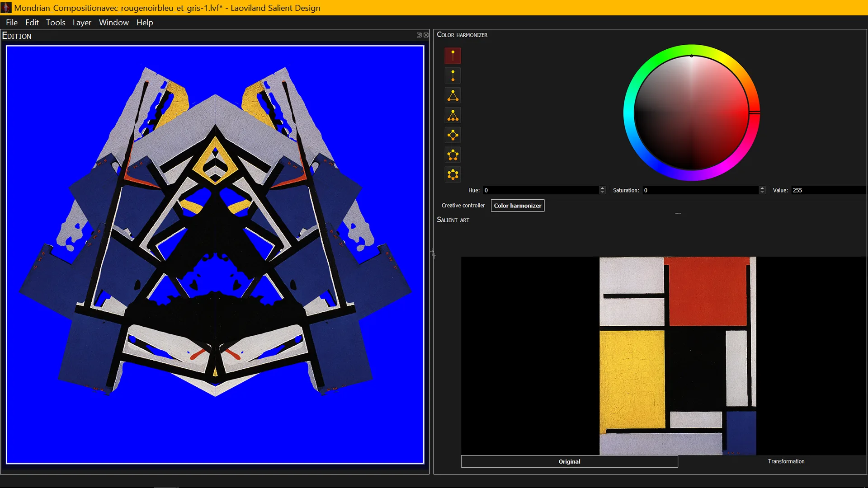This screenshot has width=868, height=488.
Task: Select the triadic triangle harmony icon
Action: pos(453,95)
